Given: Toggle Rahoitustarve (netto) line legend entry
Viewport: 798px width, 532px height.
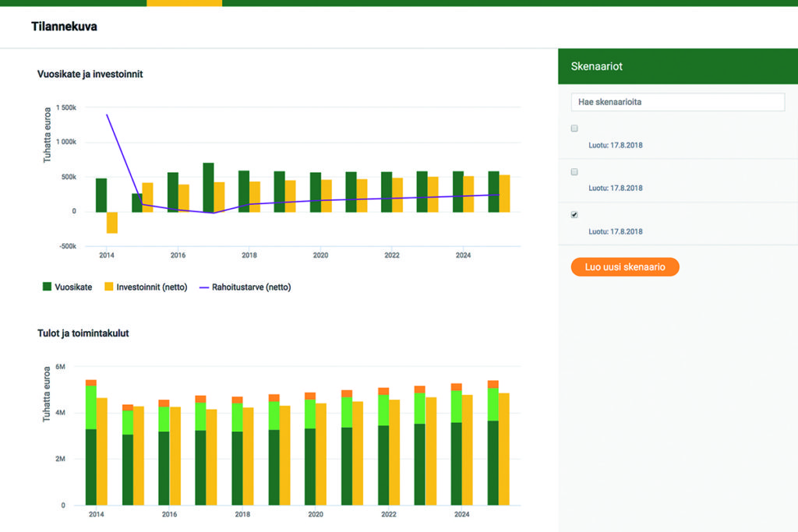Looking at the screenshot, I should tap(245, 287).
